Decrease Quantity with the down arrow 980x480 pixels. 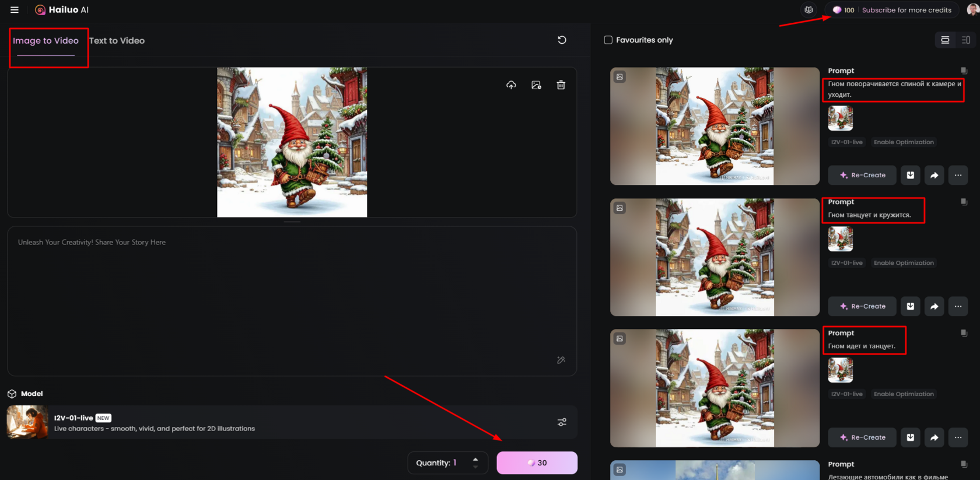(x=475, y=467)
